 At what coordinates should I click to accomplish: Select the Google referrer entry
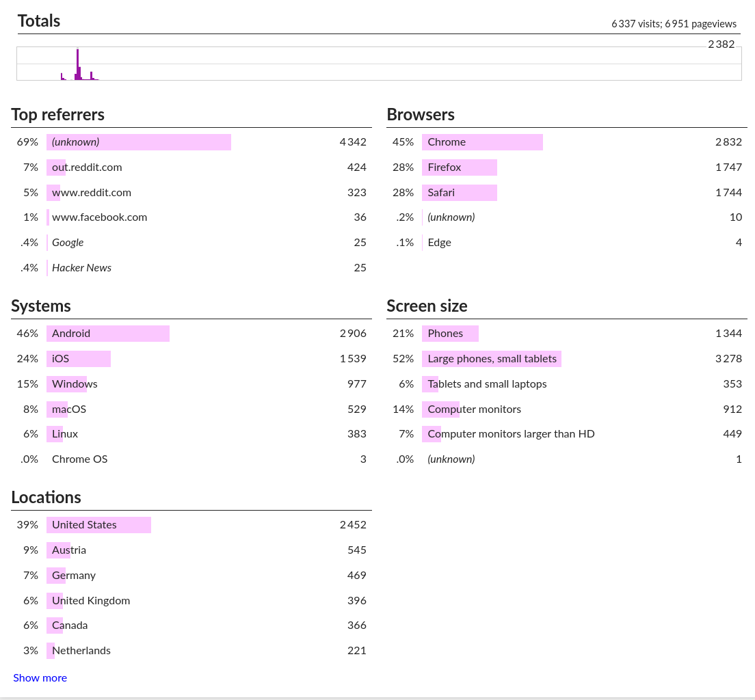(x=68, y=243)
